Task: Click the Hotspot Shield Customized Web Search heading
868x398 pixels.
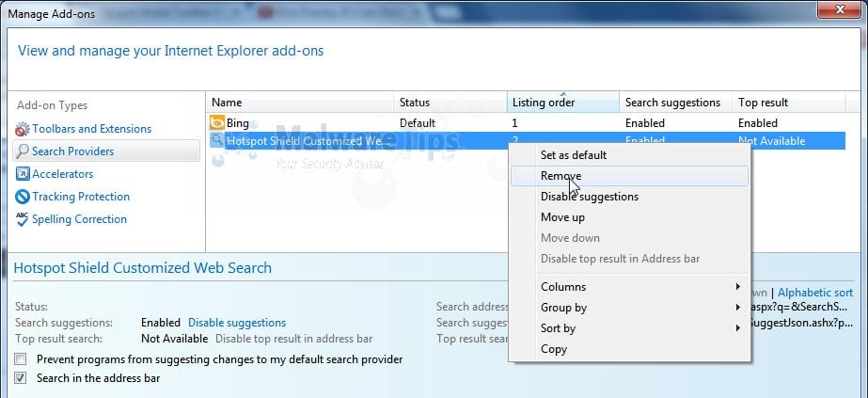Action: pyautogui.click(x=142, y=268)
